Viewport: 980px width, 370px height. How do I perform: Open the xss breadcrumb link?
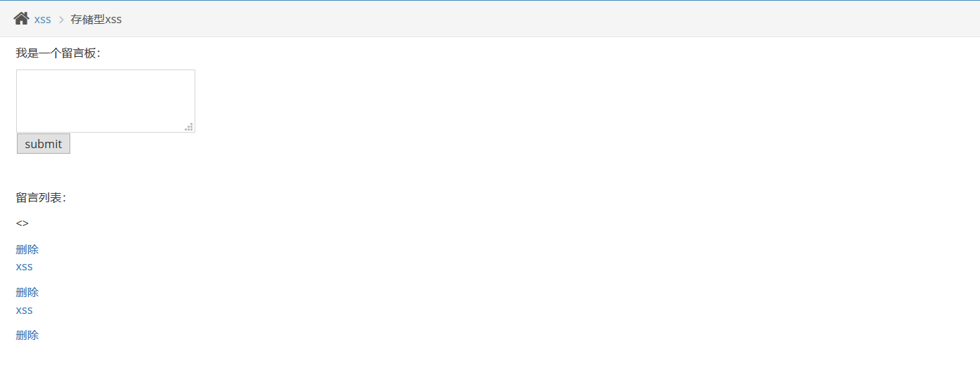[43, 20]
